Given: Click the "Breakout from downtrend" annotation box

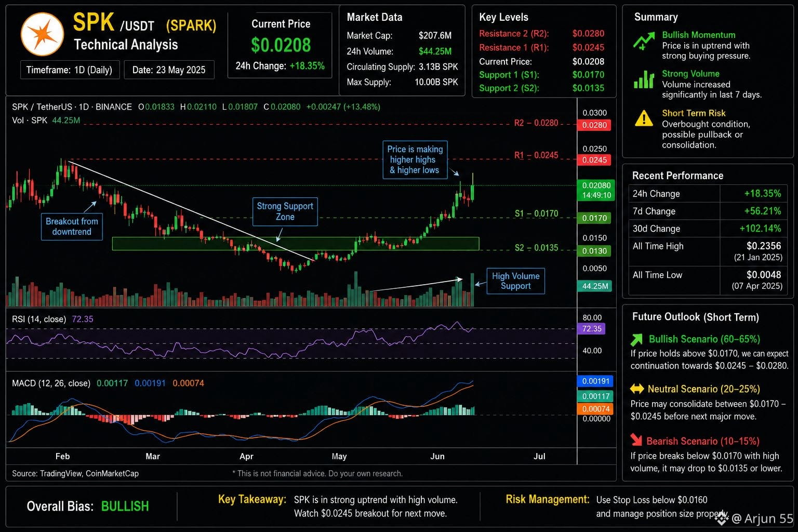Looking at the screenshot, I should click(x=72, y=227).
